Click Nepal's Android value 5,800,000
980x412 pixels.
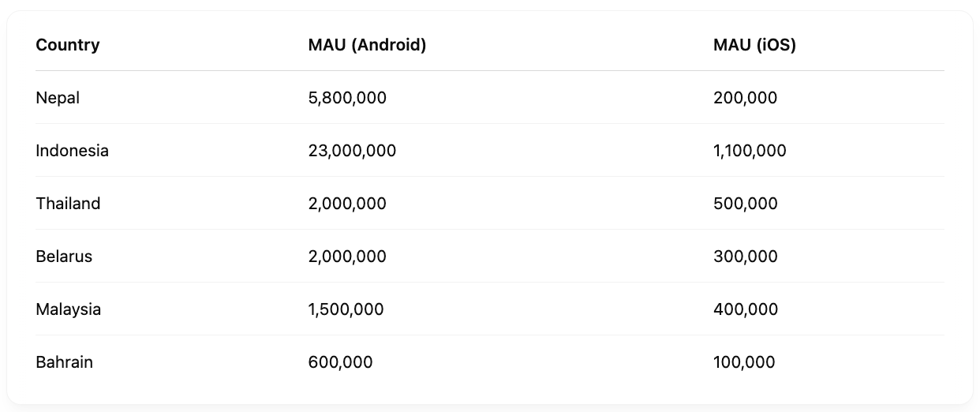click(x=347, y=98)
